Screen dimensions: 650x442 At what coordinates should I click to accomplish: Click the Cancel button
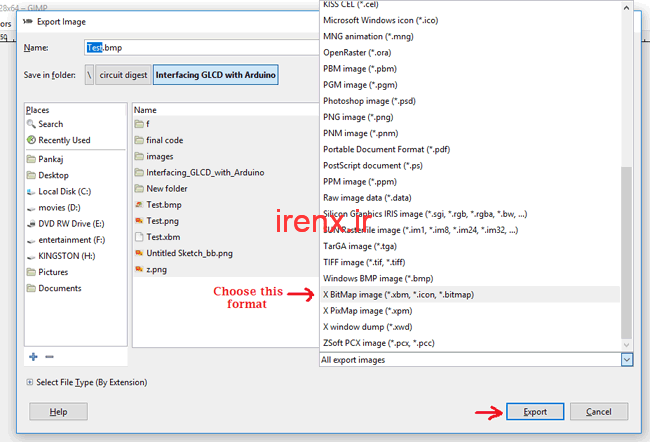[599, 412]
